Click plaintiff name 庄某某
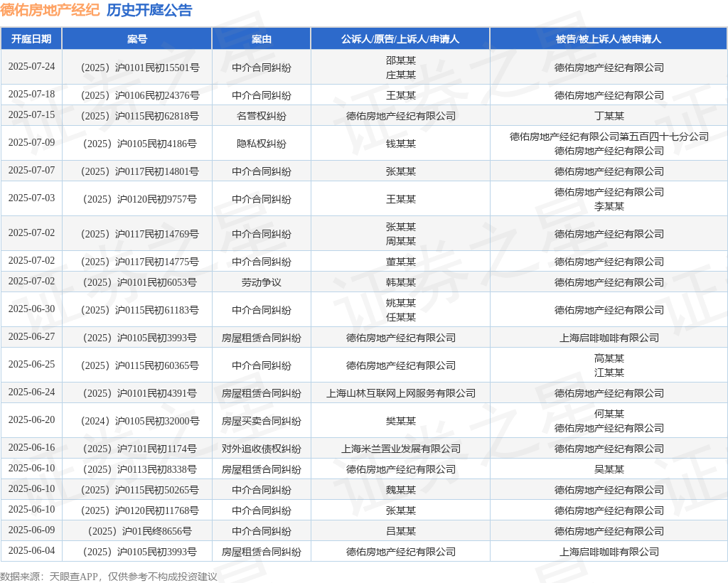Screen dimensions: 728x583 click(401, 75)
